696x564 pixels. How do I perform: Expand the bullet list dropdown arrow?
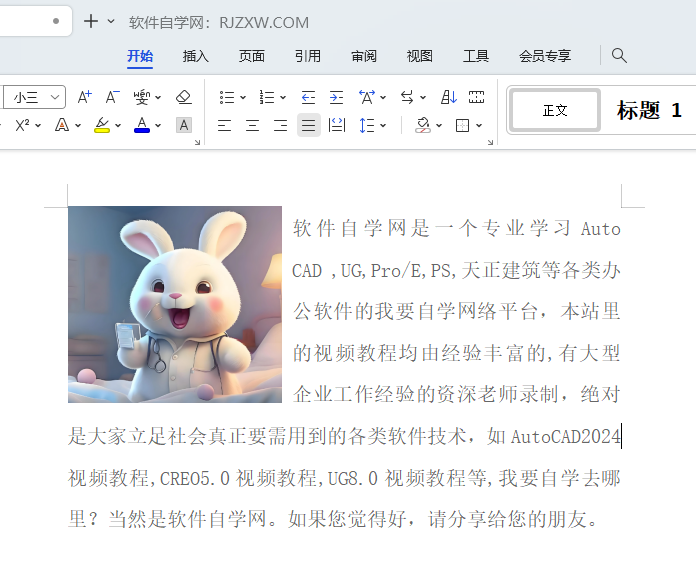[x=243, y=98]
